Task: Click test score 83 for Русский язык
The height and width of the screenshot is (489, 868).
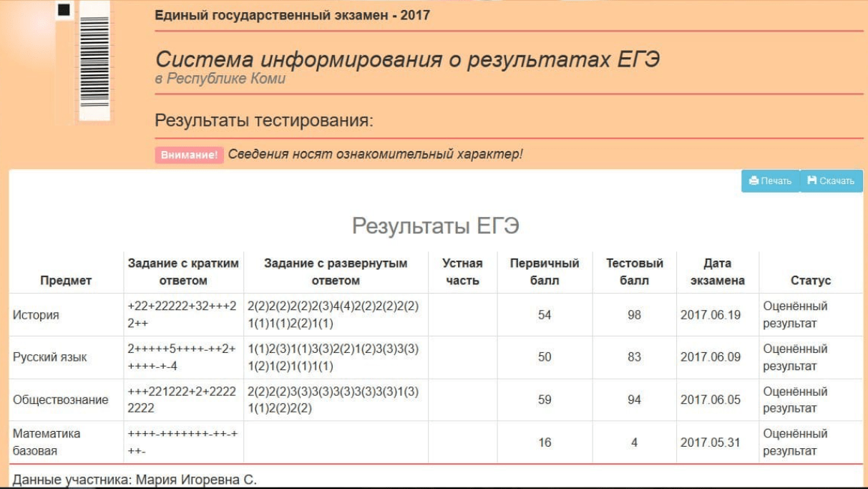Action: [634, 357]
